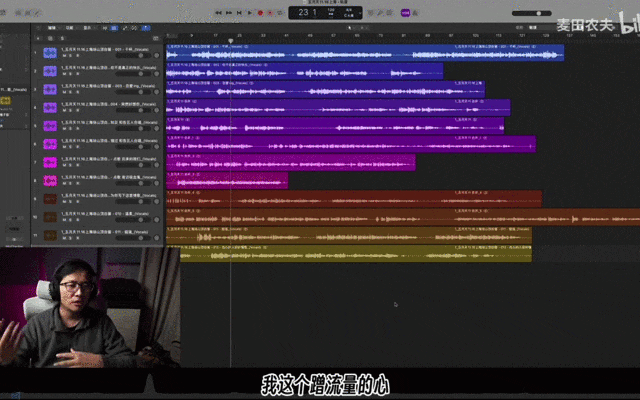Image resolution: width=640 pixels, height=400 pixels.
Task: Click the automation curve icon in tracks menu bar
Action: pos(125,28)
